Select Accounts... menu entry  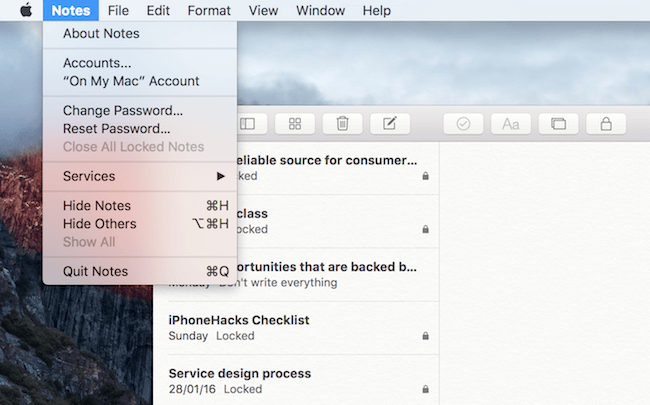140,63
